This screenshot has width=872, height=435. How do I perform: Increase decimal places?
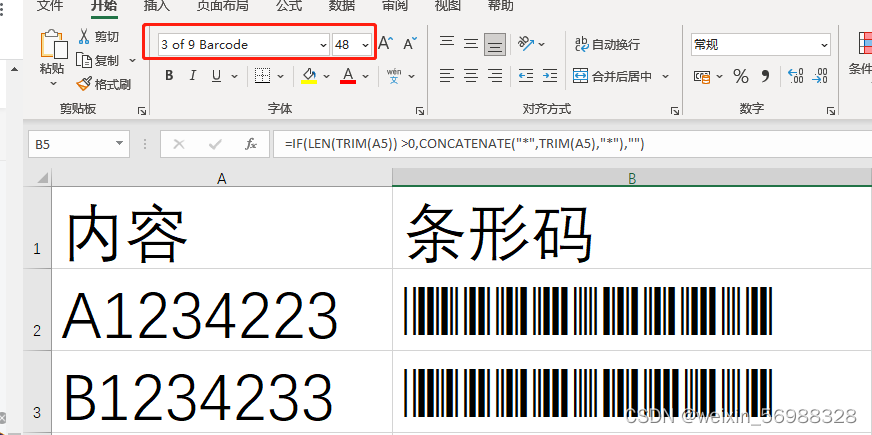(796, 76)
